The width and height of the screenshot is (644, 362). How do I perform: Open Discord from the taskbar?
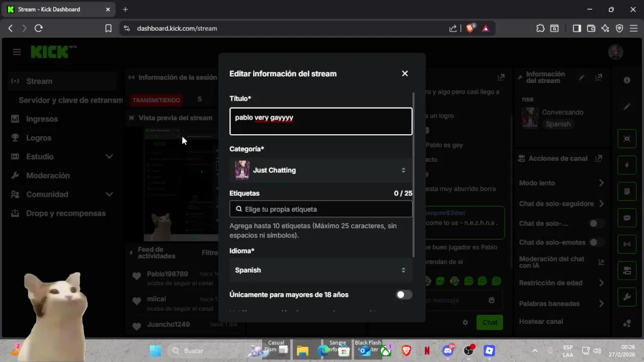point(448,350)
